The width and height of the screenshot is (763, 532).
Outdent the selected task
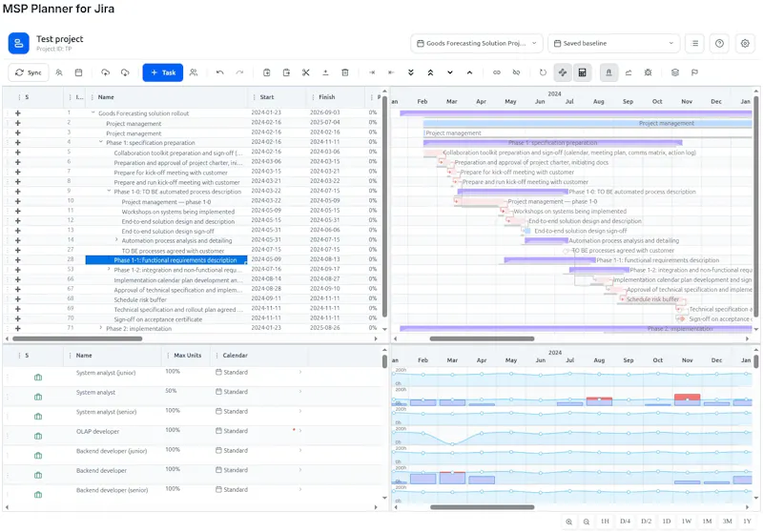(391, 72)
